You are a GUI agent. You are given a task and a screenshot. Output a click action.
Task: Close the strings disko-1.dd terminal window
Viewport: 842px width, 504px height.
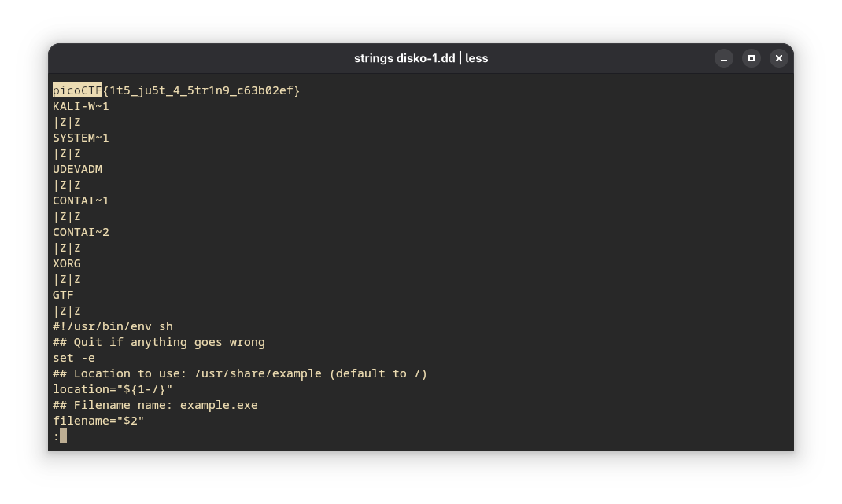click(779, 58)
